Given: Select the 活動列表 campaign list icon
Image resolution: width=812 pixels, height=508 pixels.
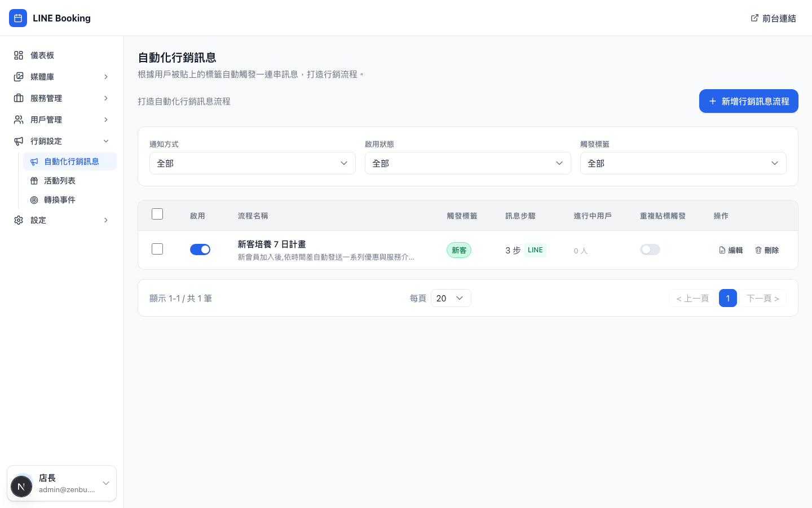Looking at the screenshot, I should (x=35, y=181).
